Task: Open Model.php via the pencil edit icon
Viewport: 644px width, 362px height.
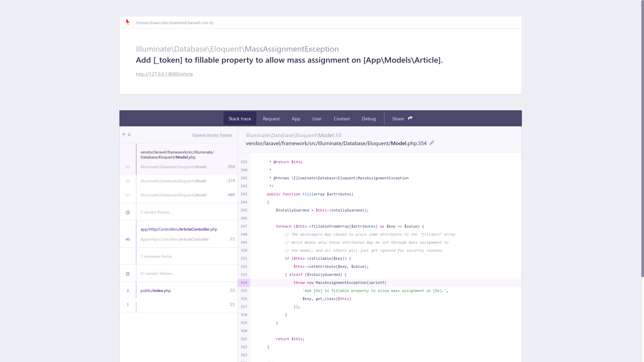Action: (x=432, y=143)
